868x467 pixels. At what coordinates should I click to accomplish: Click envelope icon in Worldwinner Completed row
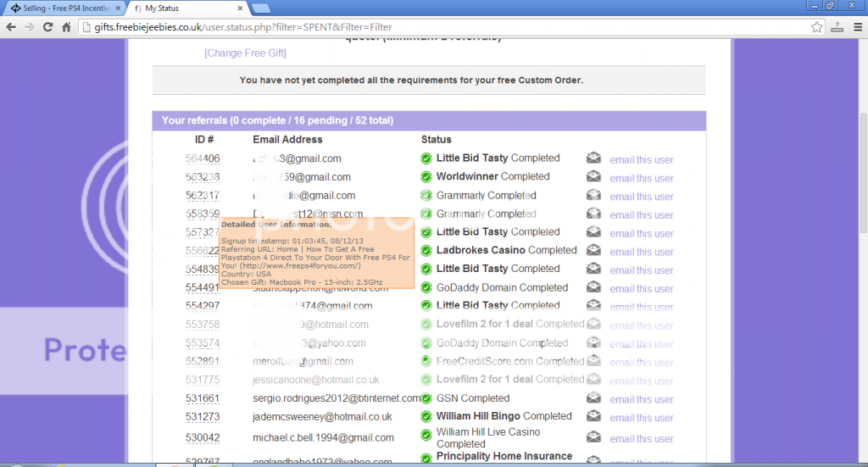click(593, 176)
